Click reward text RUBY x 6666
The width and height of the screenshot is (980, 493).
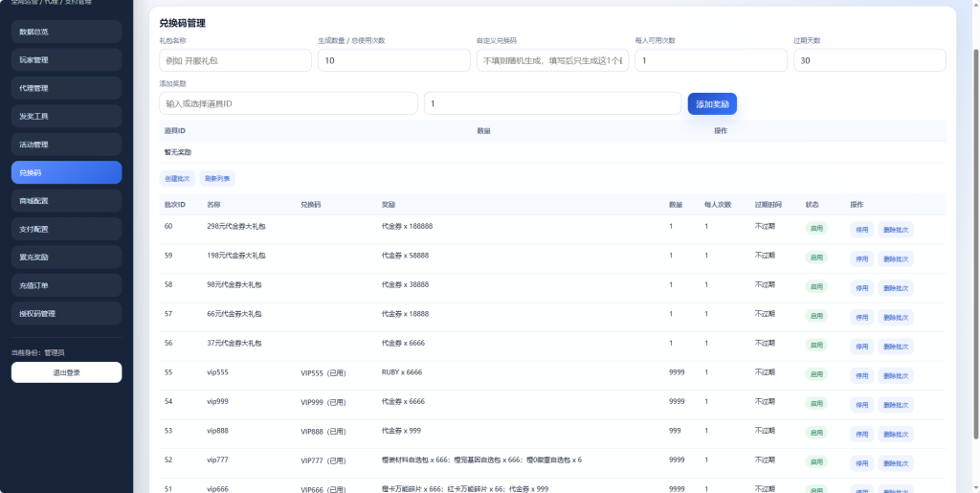click(402, 371)
